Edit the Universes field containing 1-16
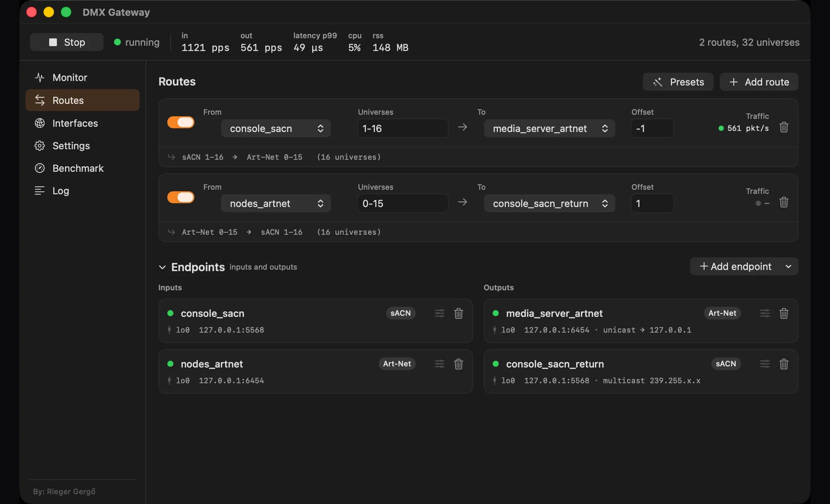 pos(403,128)
